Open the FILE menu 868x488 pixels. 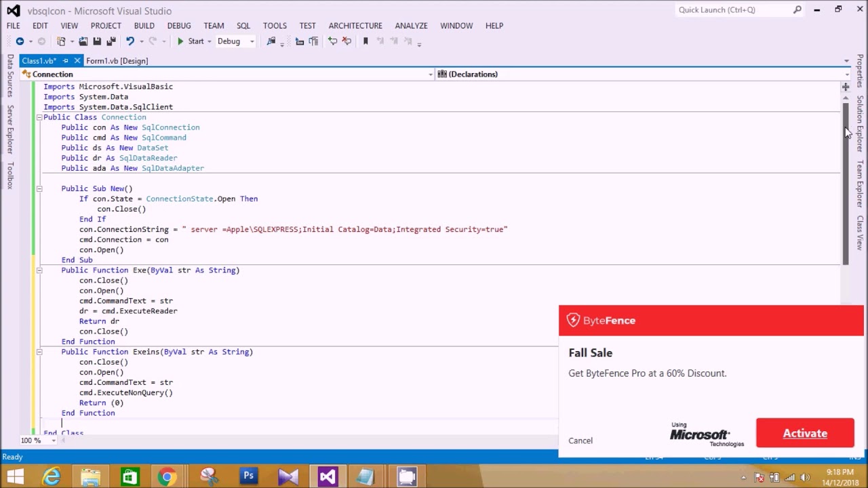(x=13, y=26)
